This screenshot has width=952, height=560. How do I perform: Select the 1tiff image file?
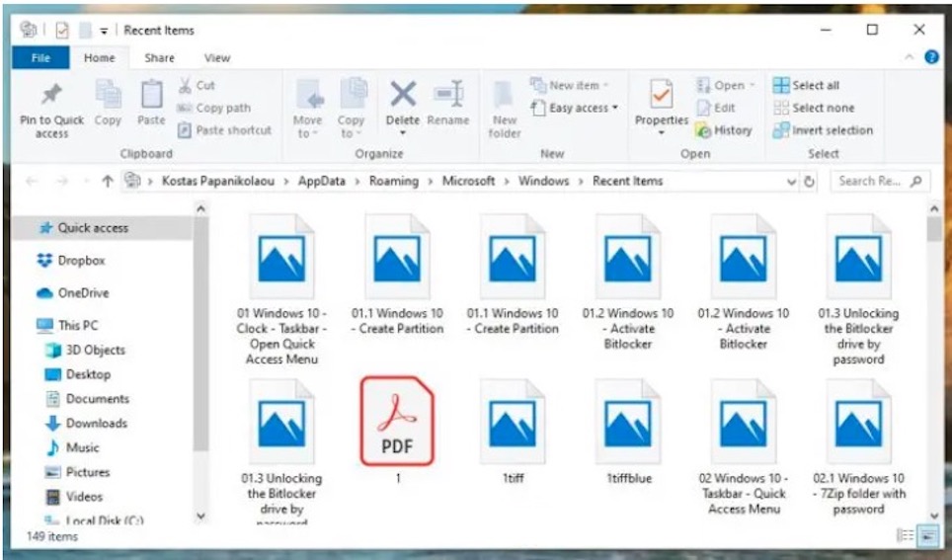[514, 432]
